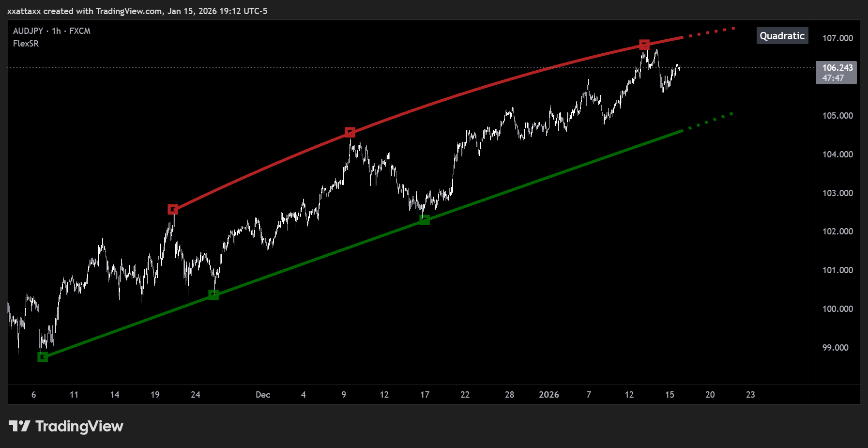
Task: Select the top red resistance anchor near 107
Action: coord(644,45)
